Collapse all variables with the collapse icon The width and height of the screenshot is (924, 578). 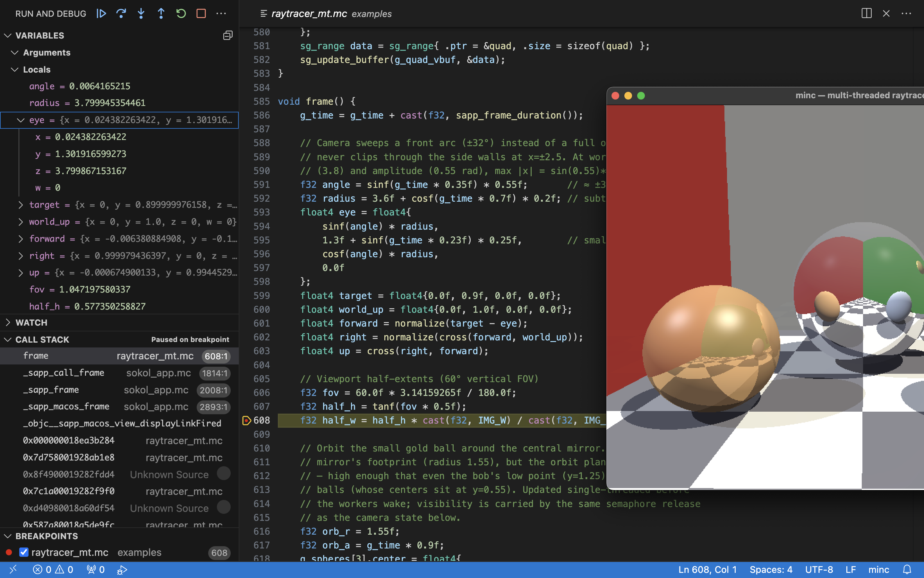click(x=228, y=36)
